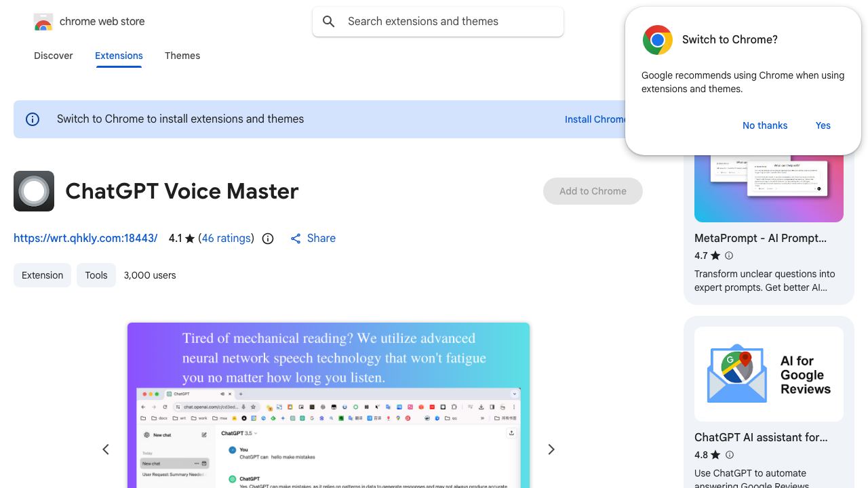Show previous screenshot with left arrow
This screenshot has width=868, height=488.
(106, 449)
